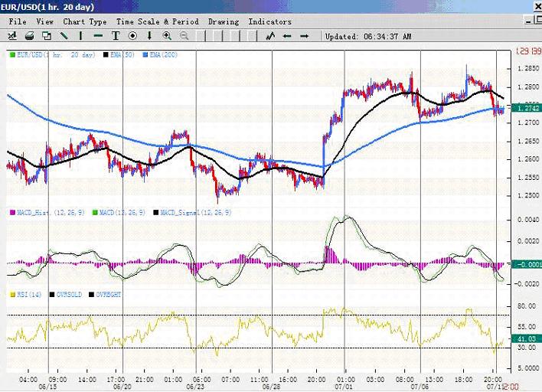This screenshot has height=392, width=542.
Task: Choose the Text (T) annotation tool
Action: coord(116,36)
